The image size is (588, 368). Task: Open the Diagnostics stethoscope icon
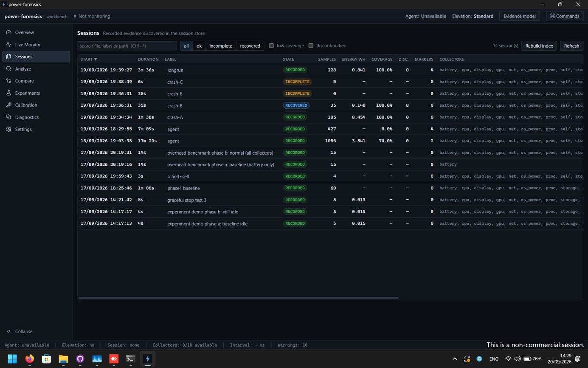coord(8,117)
